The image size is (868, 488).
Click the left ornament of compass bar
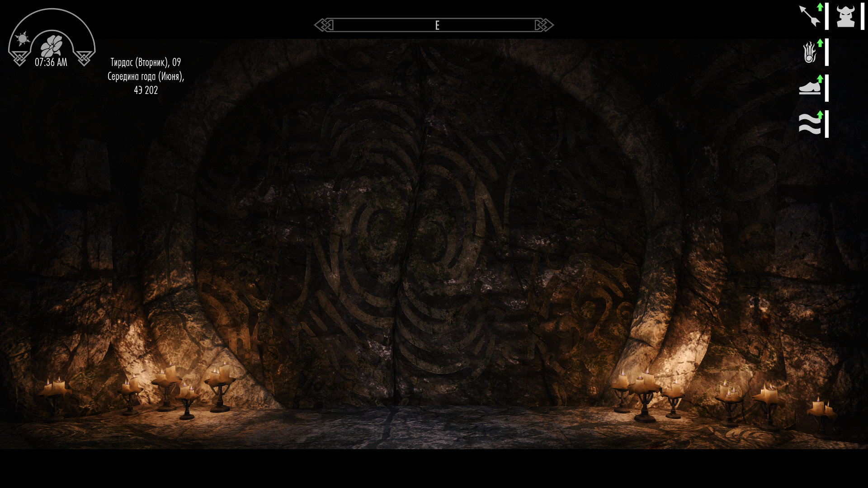(x=324, y=25)
